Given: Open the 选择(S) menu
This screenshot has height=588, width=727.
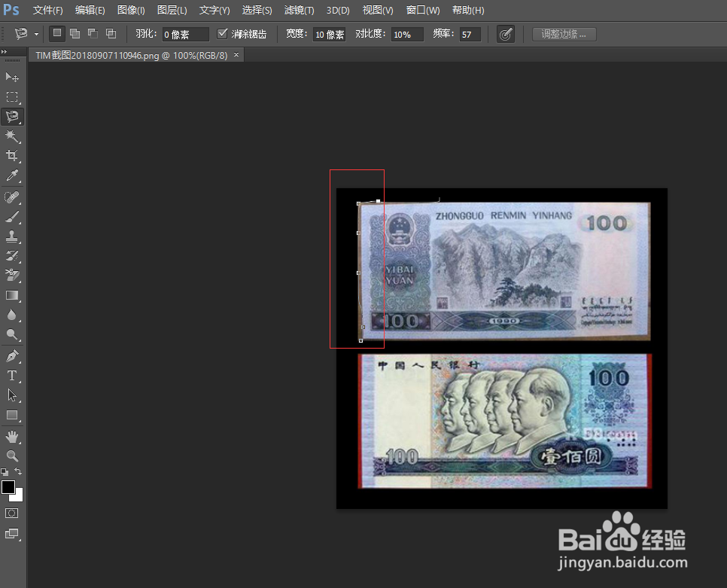Looking at the screenshot, I should [x=257, y=11].
